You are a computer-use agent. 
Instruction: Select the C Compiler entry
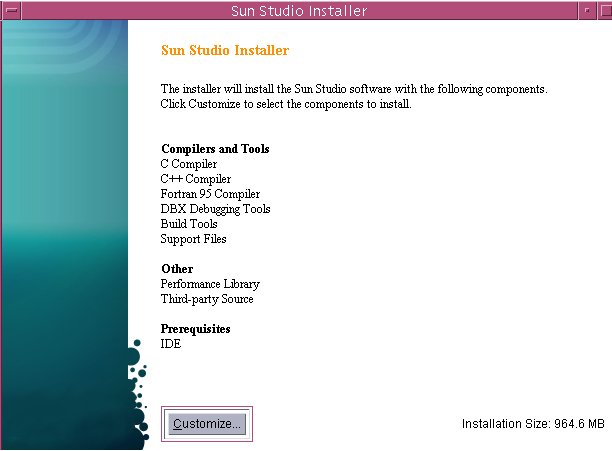tap(188, 164)
